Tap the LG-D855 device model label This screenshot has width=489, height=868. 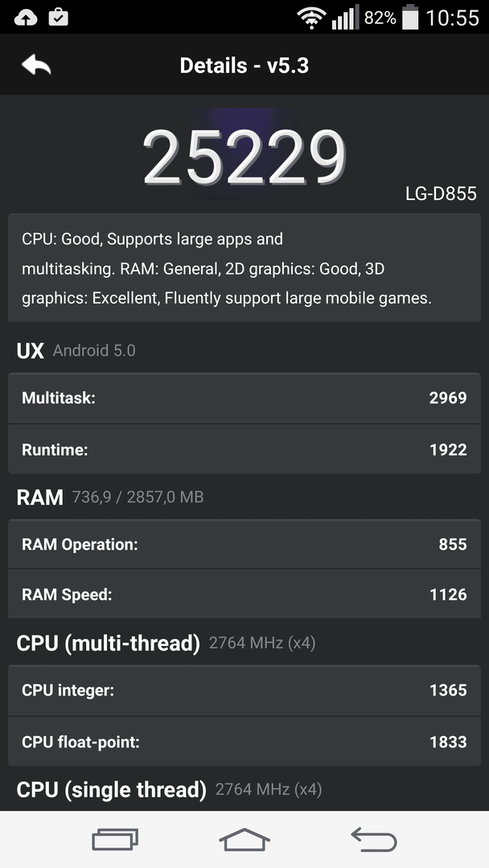tap(441, 193)
